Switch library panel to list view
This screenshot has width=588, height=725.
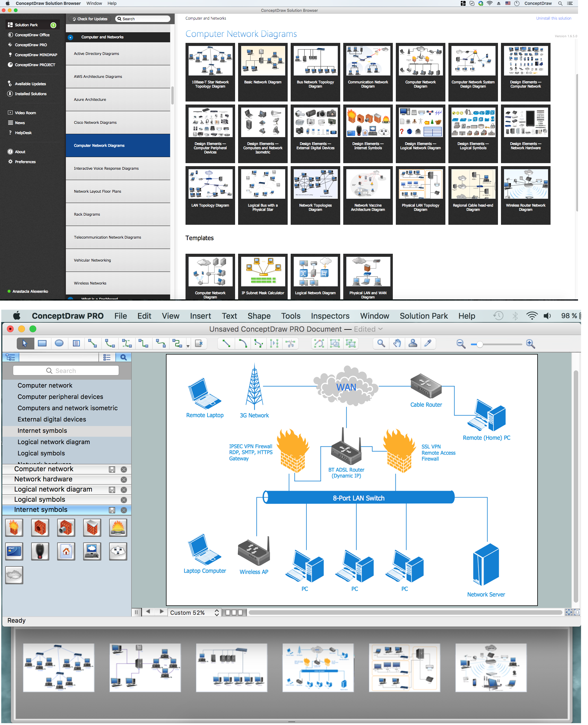107,357
